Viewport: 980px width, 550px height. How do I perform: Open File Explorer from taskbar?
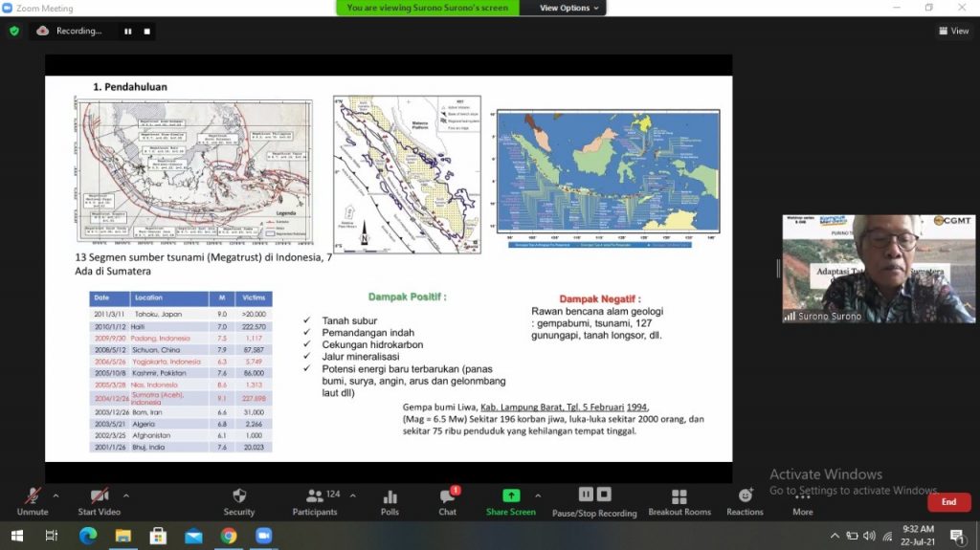pyautogui.click(x=122, y=536)
